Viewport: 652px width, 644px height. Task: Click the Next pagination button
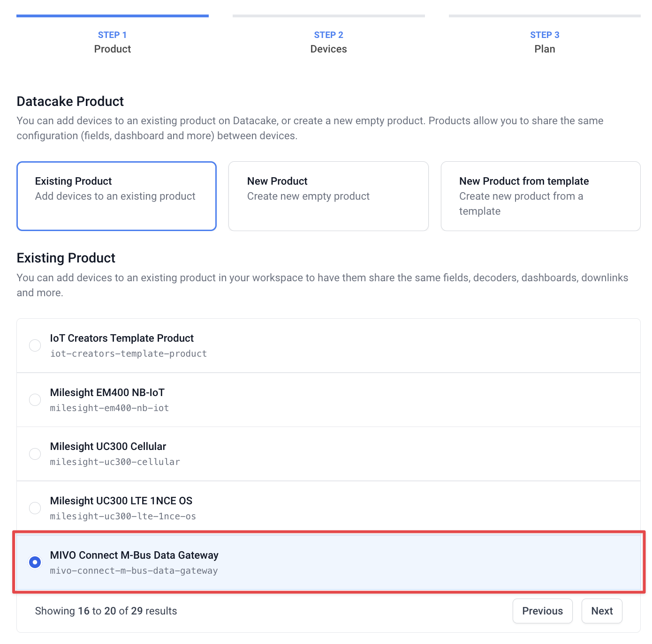click(602, 611)
